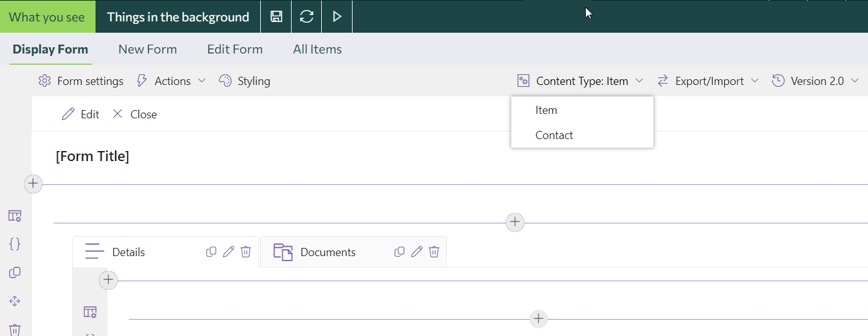Click the Export/Import arrows icon
The image size is (868, 336).
point(662,81)
